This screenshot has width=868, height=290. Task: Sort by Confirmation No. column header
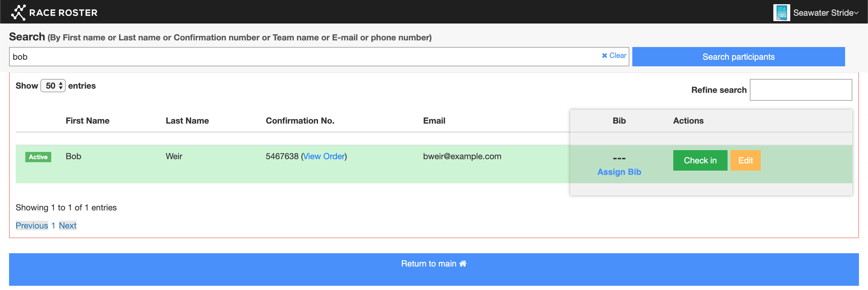[300, 121]
